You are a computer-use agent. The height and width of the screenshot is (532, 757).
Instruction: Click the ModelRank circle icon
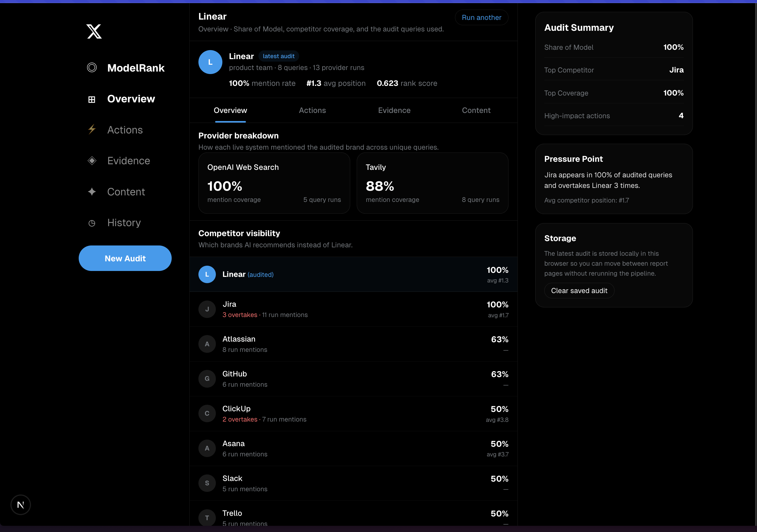(x=92, y=68)
